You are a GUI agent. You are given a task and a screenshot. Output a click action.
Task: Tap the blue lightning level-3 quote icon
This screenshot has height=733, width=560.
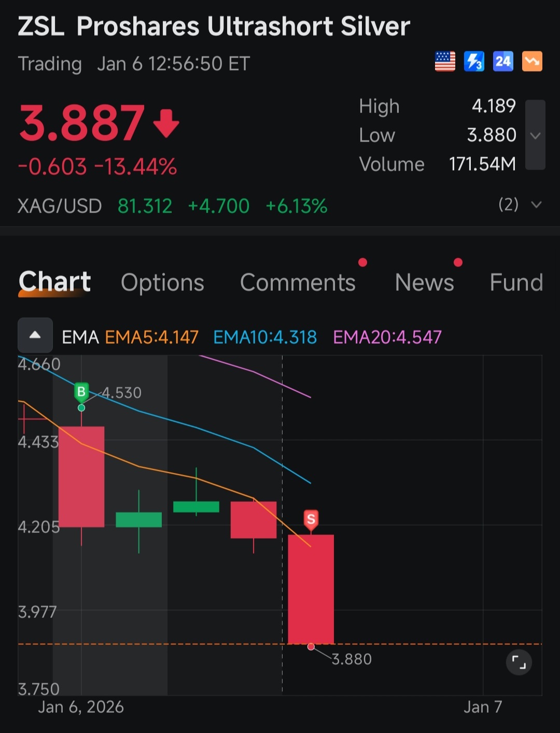tap(474, 62)
